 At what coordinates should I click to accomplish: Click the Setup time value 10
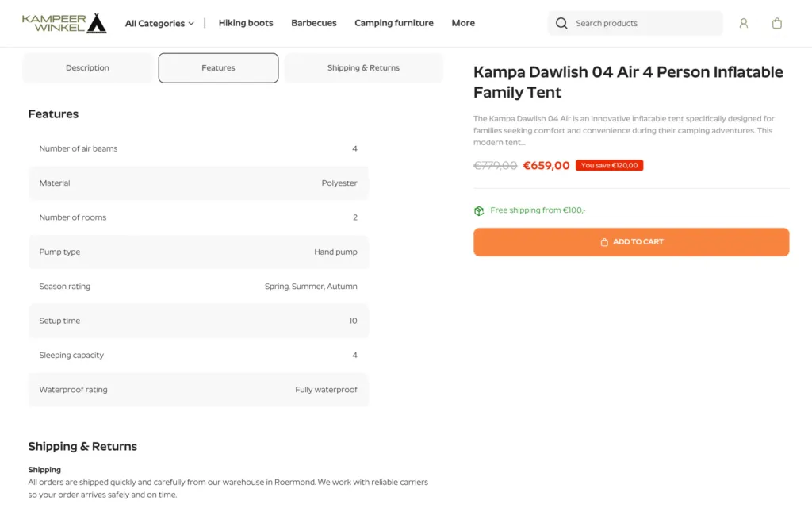click(353, 321)
